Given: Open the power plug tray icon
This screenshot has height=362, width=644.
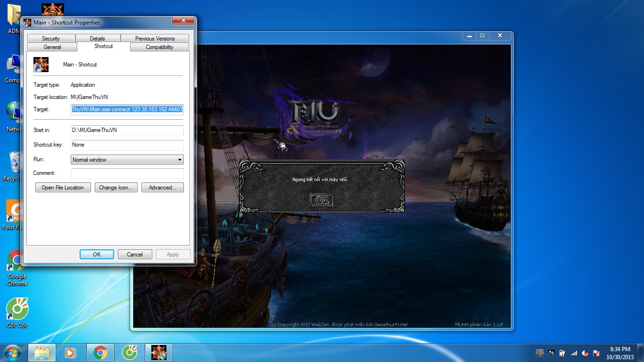Looking at the screenshot, I should click(562, 353).
